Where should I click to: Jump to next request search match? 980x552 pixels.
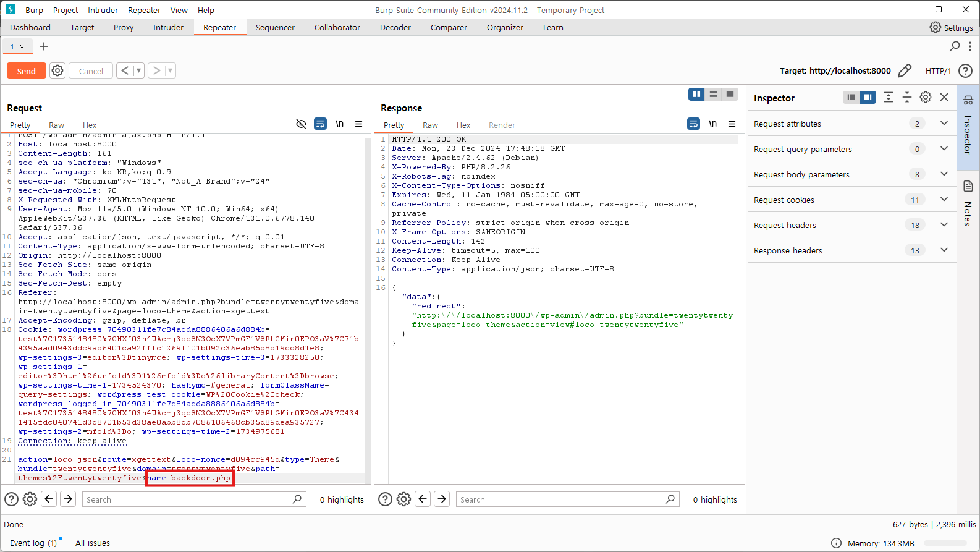[x=69, y=499]
